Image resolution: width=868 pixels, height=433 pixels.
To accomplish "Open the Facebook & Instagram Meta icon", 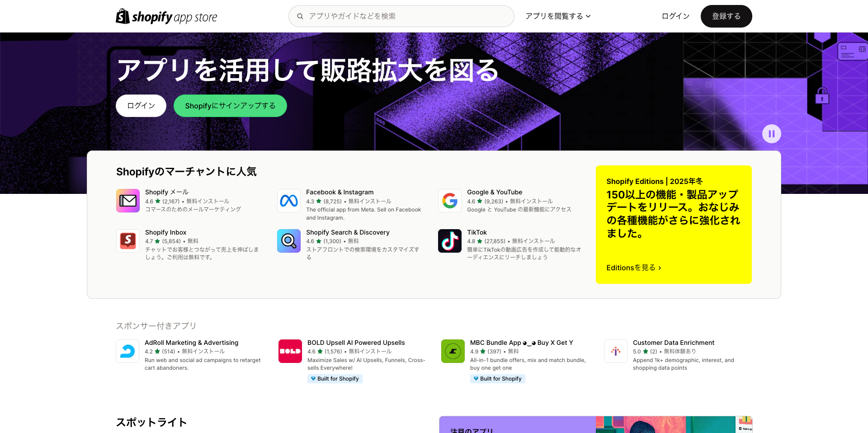I will point(289,201).
